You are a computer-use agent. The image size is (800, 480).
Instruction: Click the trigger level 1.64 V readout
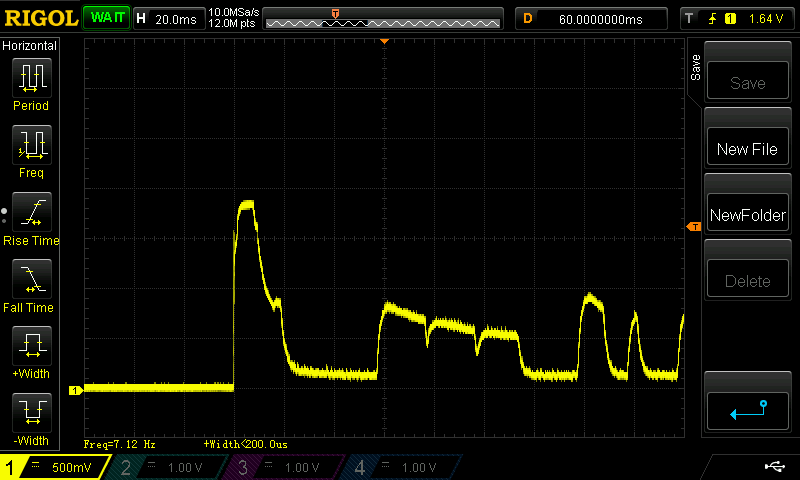click(x=766, y=19)
